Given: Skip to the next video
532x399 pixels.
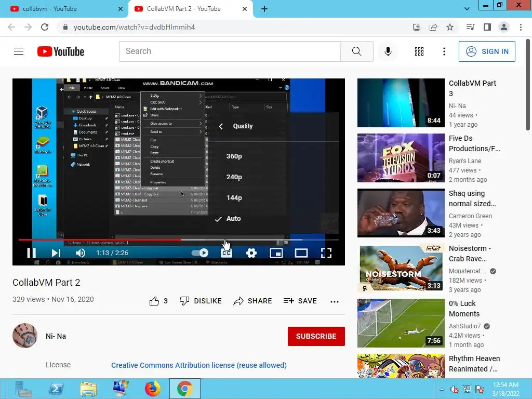Looking at the screenshot, I should [56, 253].
